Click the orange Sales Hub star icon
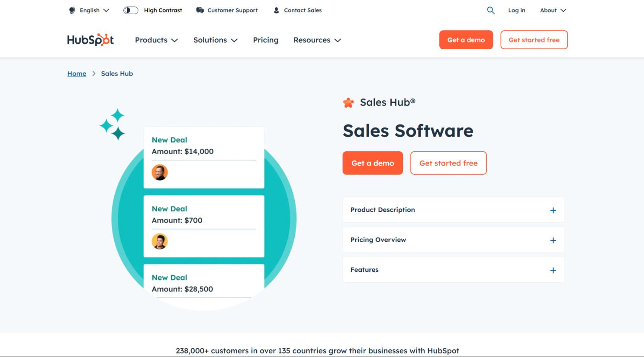644x357 pixels. point(348,102)
